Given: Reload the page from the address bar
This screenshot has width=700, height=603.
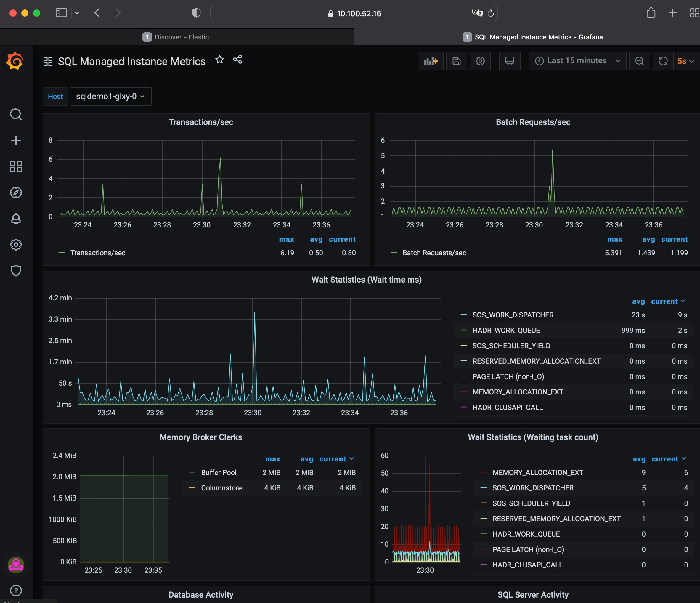Looking at the screenshot, I should (491, 13).
